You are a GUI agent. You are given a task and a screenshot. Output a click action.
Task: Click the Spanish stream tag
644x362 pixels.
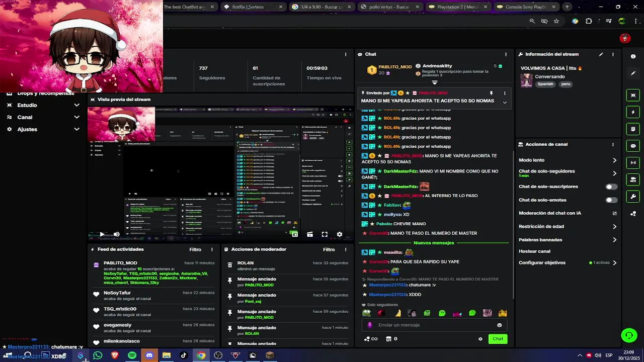coord(545,84)
